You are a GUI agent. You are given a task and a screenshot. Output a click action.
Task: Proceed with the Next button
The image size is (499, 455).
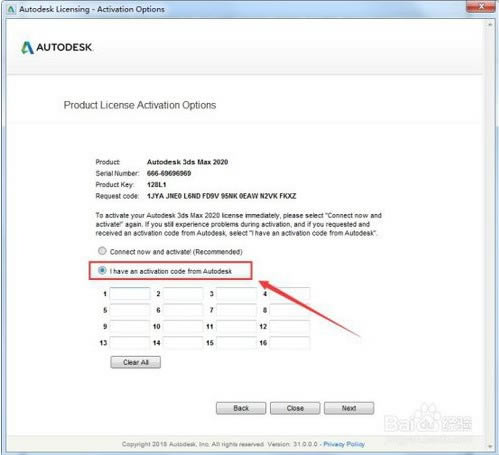tap(349, 408)
